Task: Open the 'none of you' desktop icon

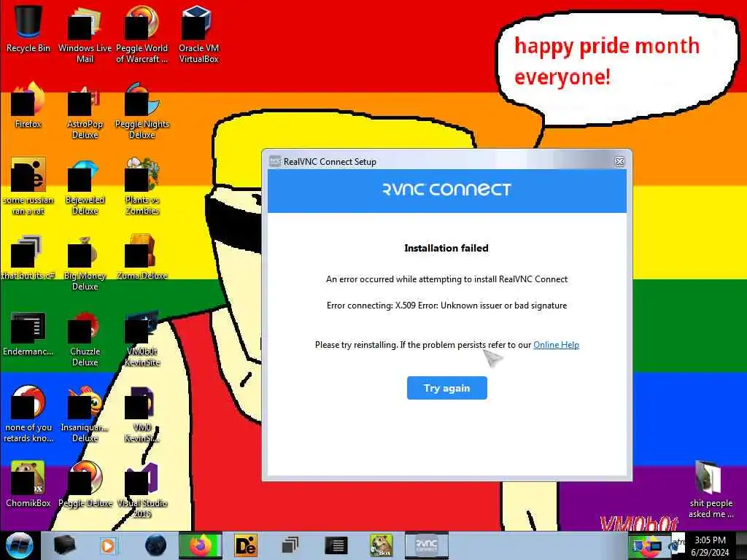Action: tap(28, 413)
